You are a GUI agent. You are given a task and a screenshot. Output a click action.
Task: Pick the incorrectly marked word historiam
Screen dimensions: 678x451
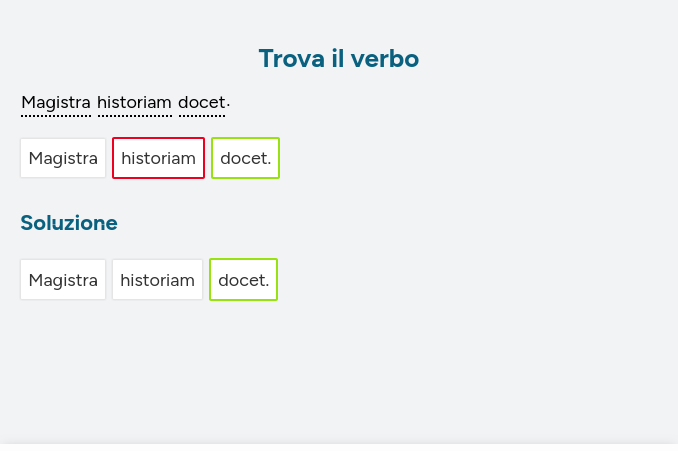158,158
